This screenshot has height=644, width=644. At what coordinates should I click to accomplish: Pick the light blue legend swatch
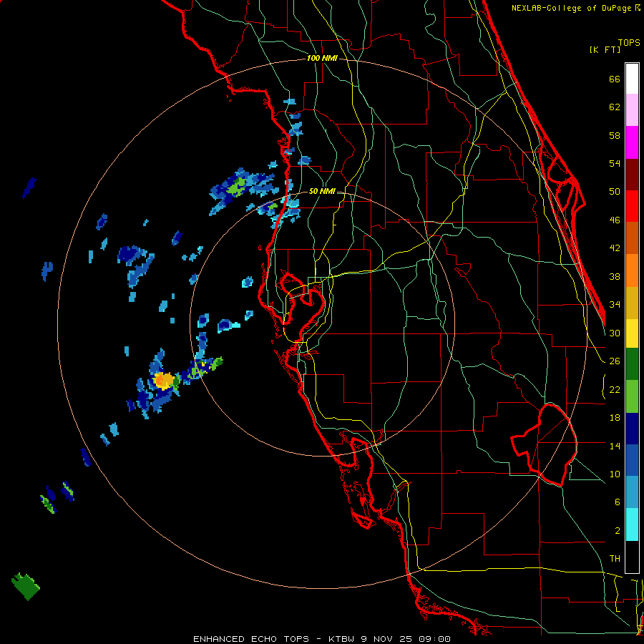coord(632,492)
